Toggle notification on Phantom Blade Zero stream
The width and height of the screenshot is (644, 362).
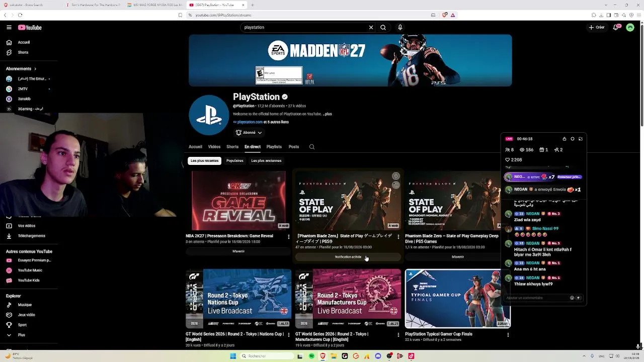pyautogui.click(x=348, y=257)
